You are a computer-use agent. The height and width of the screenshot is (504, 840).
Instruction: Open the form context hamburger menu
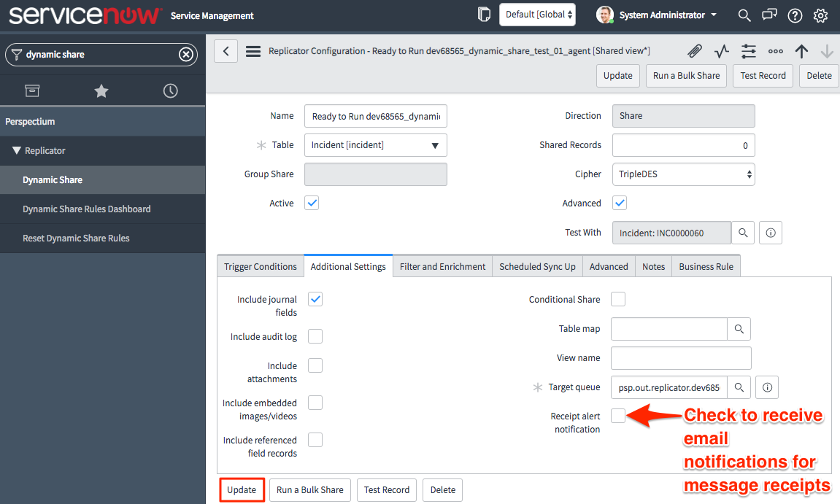[x=253, y=51]
